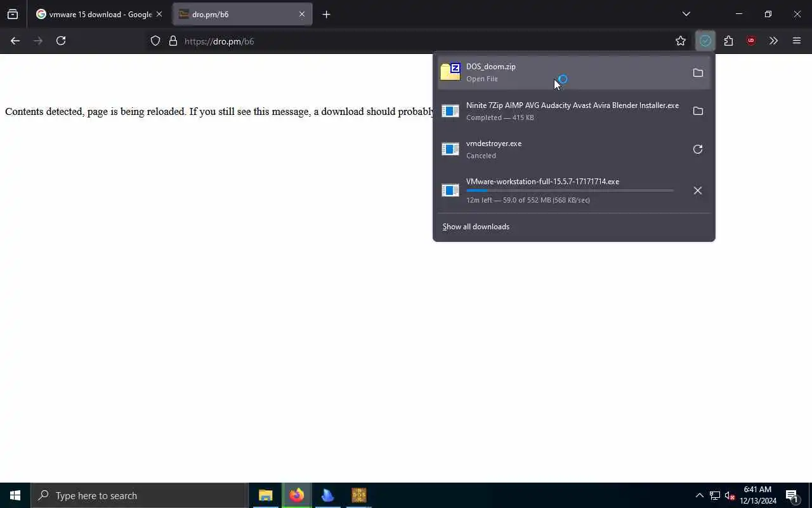812x508 pixels.
Task: Click the VMware-workstation download progress bar
Action: 570,190
